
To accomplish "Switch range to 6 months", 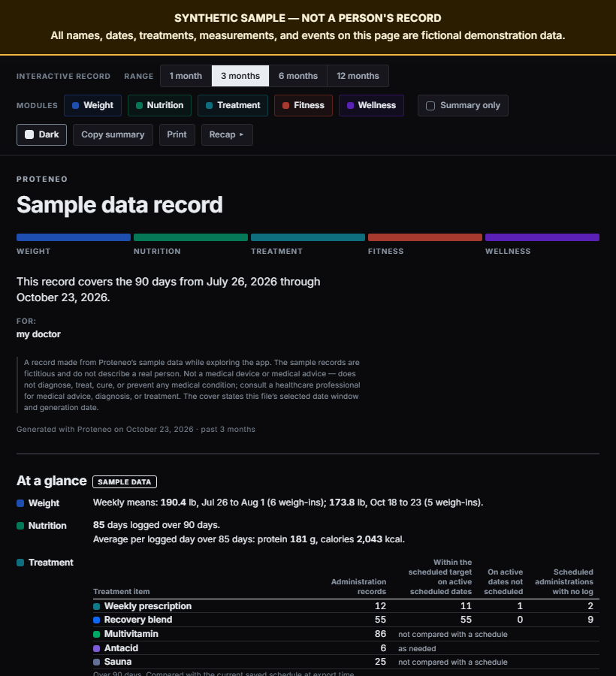I will 298,76.
